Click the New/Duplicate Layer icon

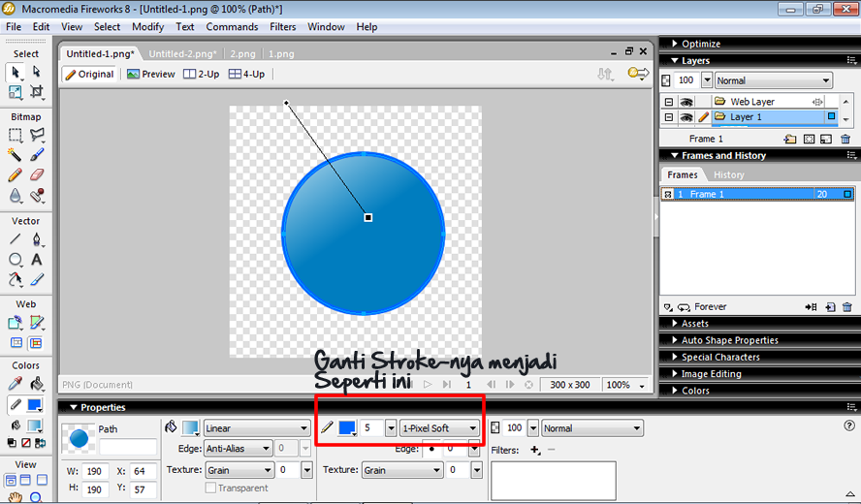pos(790,139)
